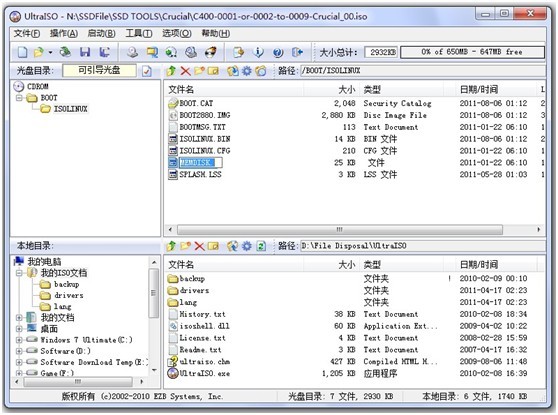The image size is (558, 415).
Task: Open the 选项(O) menu
Action: pos(177,33)
